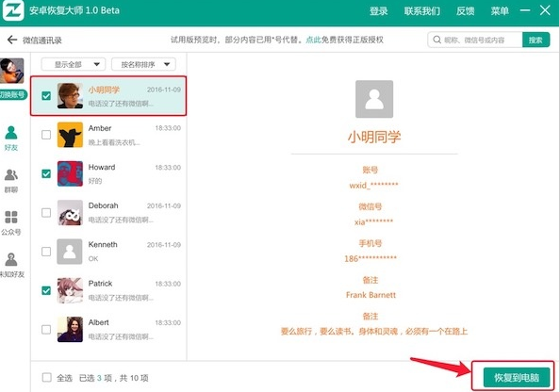Open the 菜单 menu in title bar

pos(500,11)
